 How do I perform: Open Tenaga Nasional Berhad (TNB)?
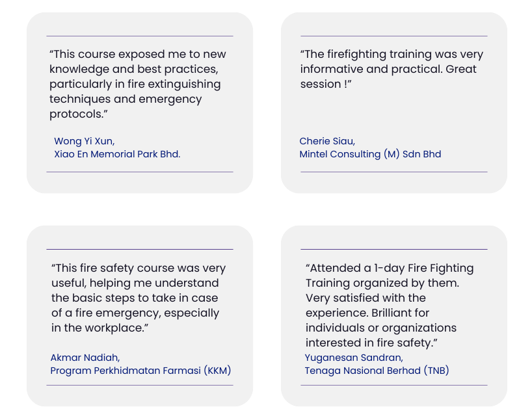[377, 371]
